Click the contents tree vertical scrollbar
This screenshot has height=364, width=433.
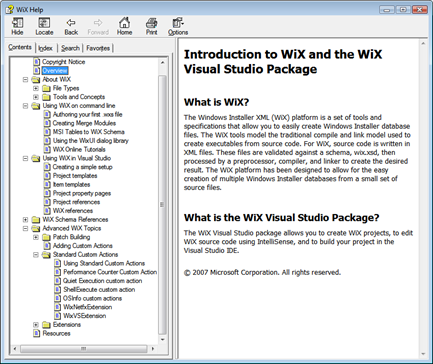162,201
